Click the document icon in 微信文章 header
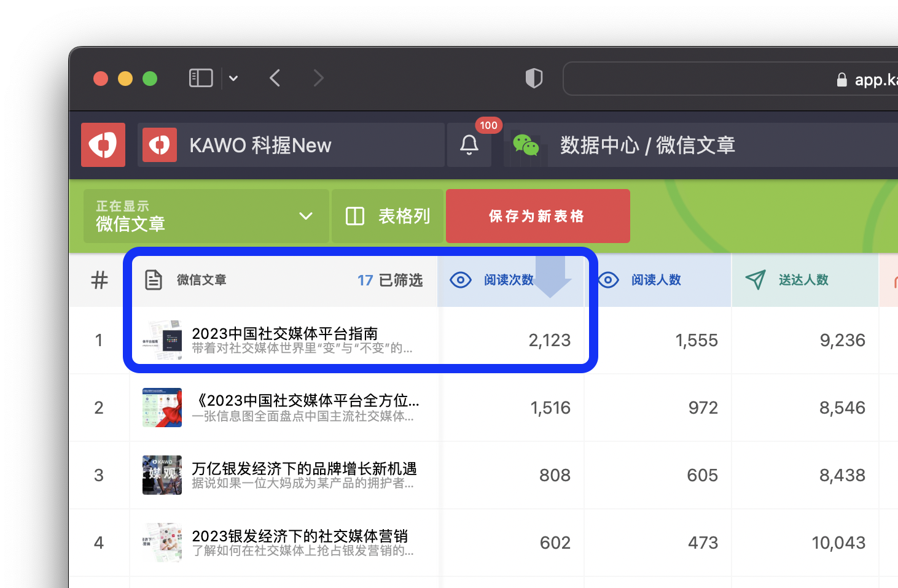 154,280
